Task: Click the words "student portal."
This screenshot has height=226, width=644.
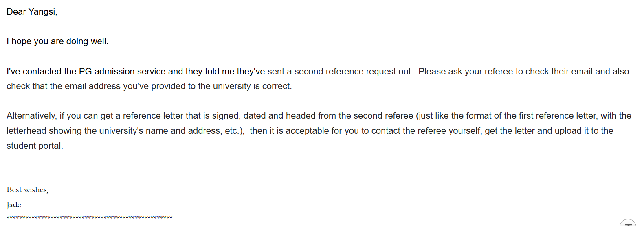Action: (x=35, y=146)
